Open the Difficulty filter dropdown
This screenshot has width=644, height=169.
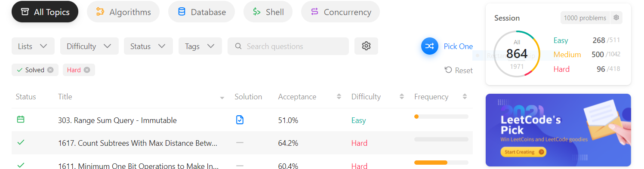click(x=89, y=46)
